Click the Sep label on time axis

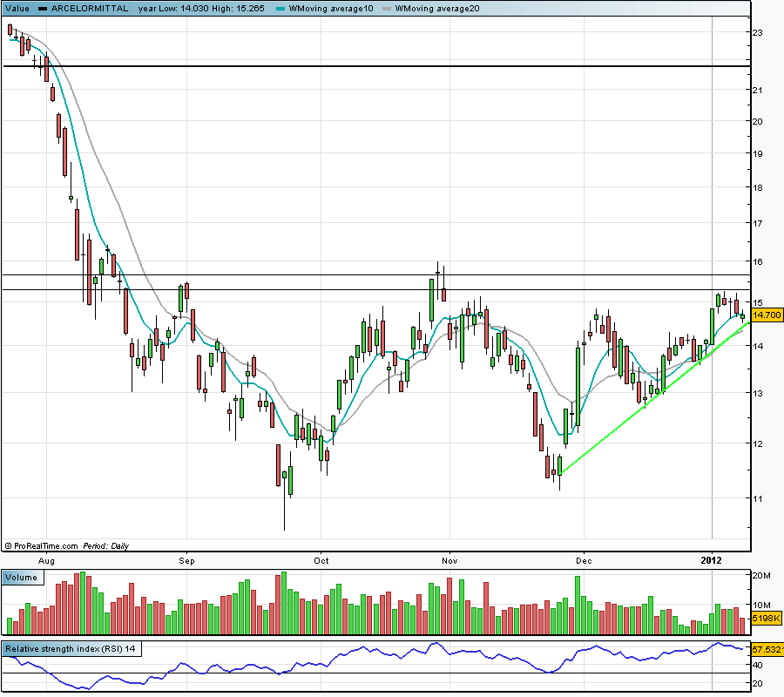pos(186,560)
